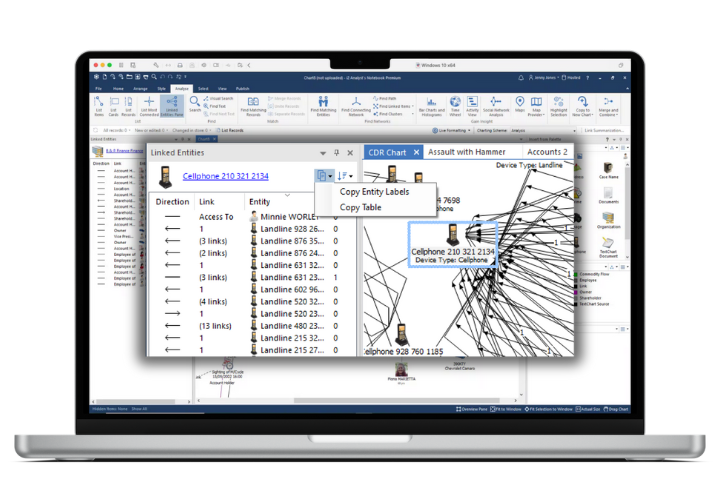This screenshot has width=720, height=500.
Task: Click the green Commodity Flow swatch
Action: click(576, 274)
